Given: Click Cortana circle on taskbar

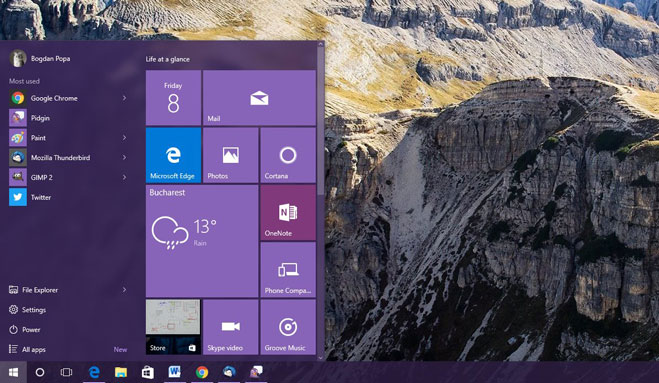Looking at the screenshot, I should (40, 372).
